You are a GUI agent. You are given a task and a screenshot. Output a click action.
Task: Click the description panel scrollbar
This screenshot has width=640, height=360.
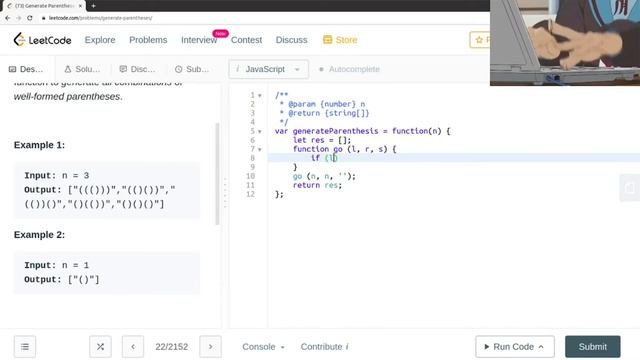(217, 174)
